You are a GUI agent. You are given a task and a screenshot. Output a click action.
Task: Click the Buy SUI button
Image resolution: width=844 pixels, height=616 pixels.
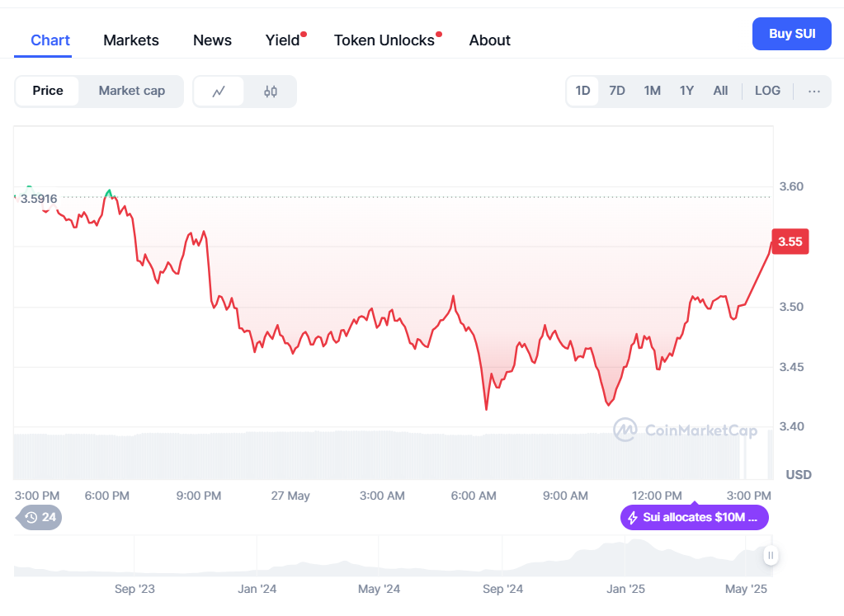792,34
